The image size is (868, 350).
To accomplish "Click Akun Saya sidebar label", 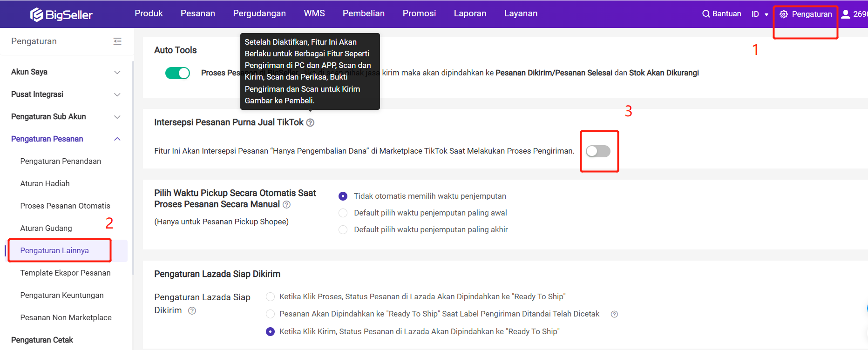I will (x=29, y=72).
